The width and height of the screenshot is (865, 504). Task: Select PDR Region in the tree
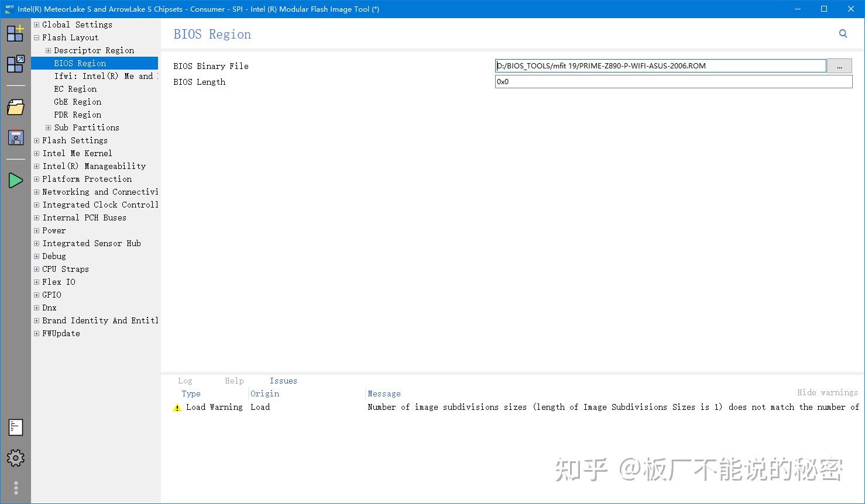[x=78, y=115]
